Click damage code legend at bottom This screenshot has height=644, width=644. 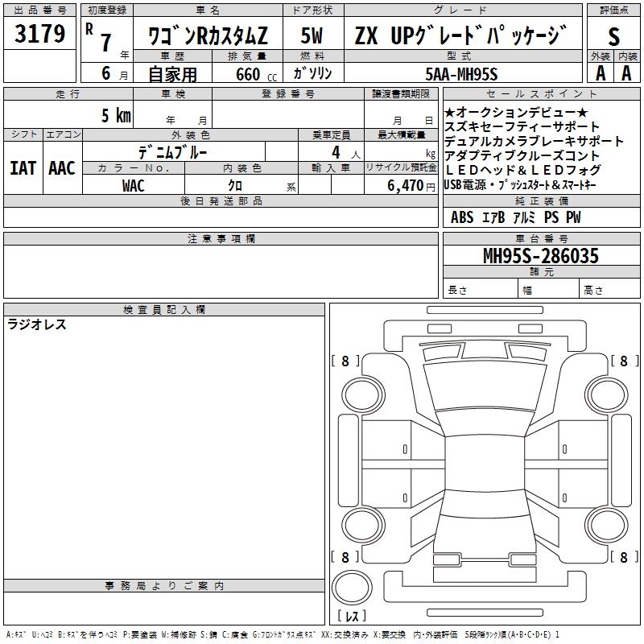[283, 635]
